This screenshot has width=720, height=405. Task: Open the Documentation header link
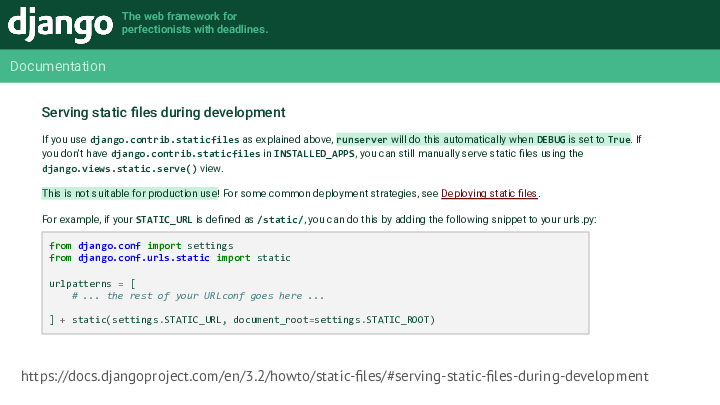coord(58,66)
